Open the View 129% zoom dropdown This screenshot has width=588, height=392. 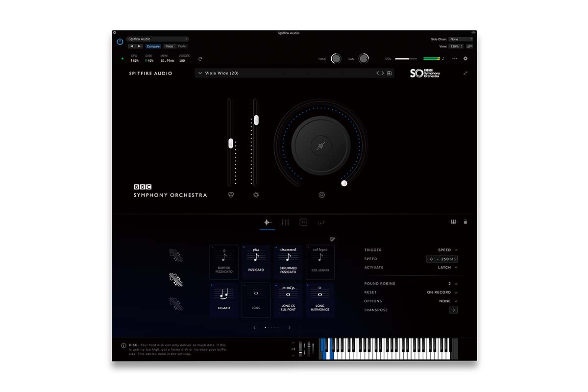pyautogui.click(x=456, y=46)
